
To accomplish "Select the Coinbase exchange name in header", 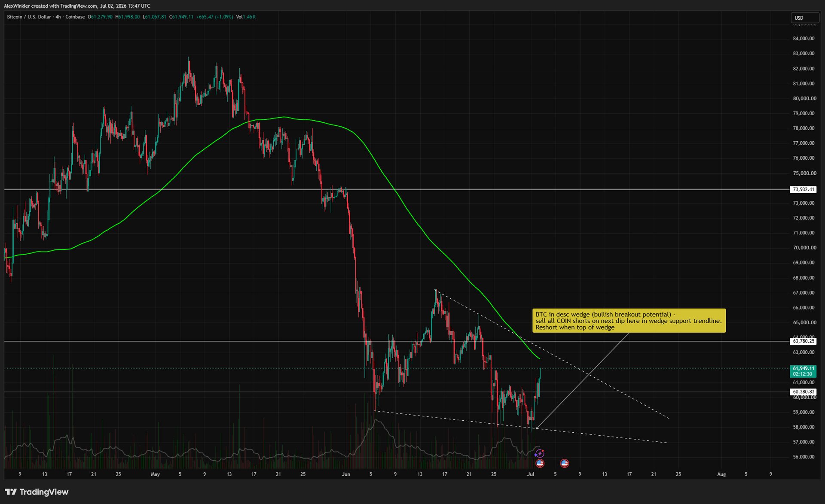I will click(x=75, y=17).
